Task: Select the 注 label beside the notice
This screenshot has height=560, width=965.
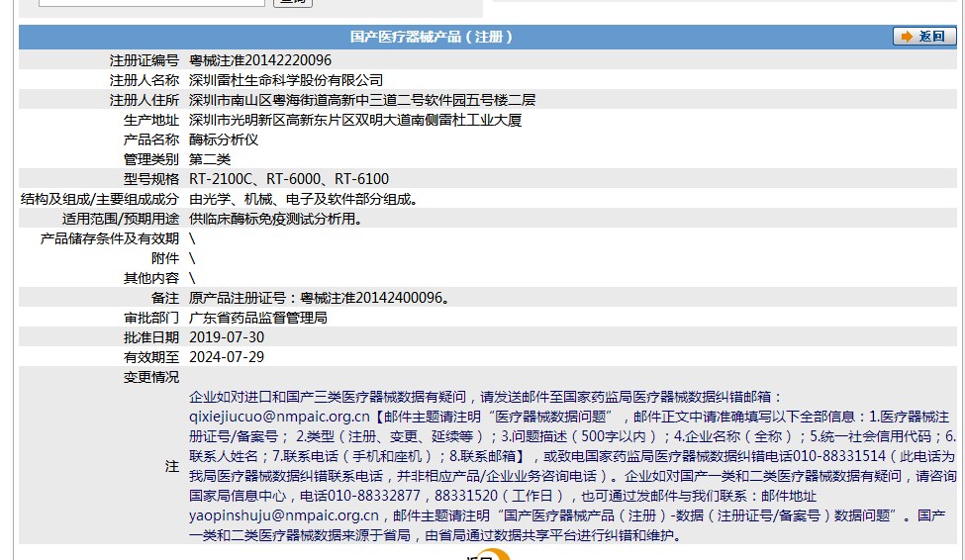Action: [x=171, y=466]
